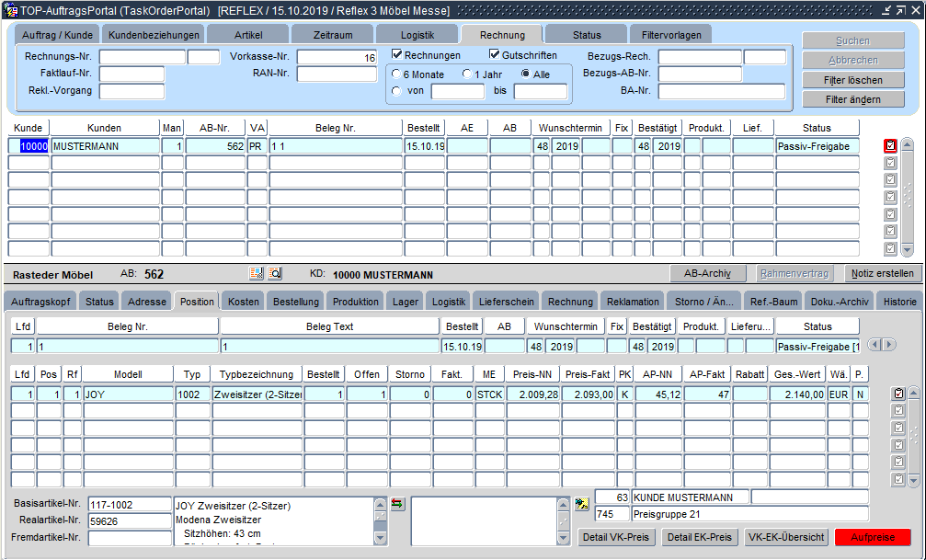Click the calculator icon next to AB 562
The width and height of the screenshot is (926, 560).
point(257,273)
